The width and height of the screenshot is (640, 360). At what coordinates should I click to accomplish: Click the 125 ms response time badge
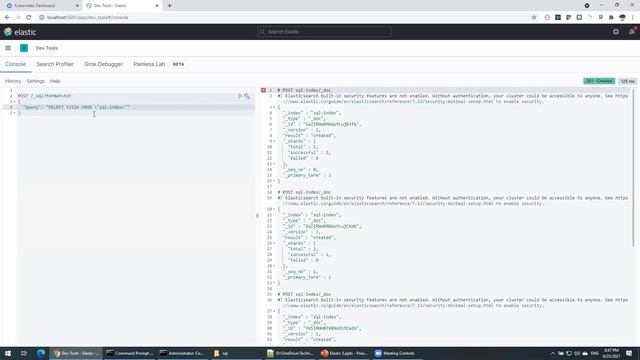pyautogui.click(x=628, y=81)
